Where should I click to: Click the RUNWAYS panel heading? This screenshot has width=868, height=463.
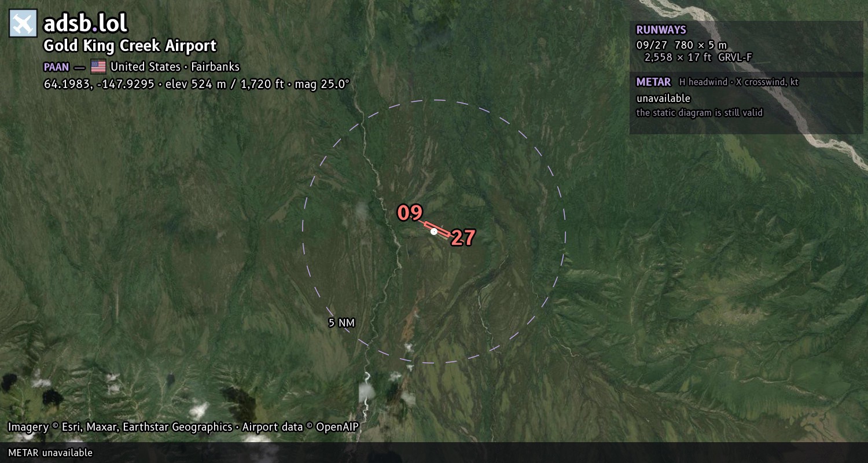pos(661,30)
